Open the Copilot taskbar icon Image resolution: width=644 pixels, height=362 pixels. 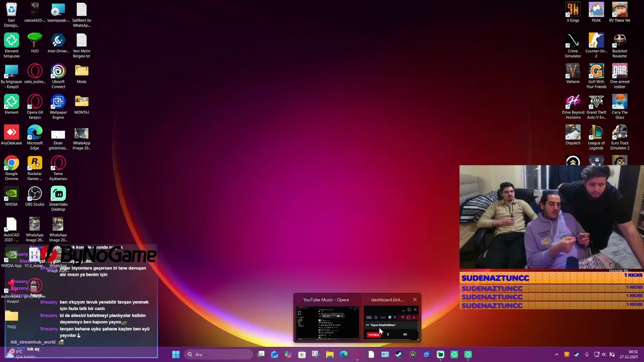(x=288, y=354)
